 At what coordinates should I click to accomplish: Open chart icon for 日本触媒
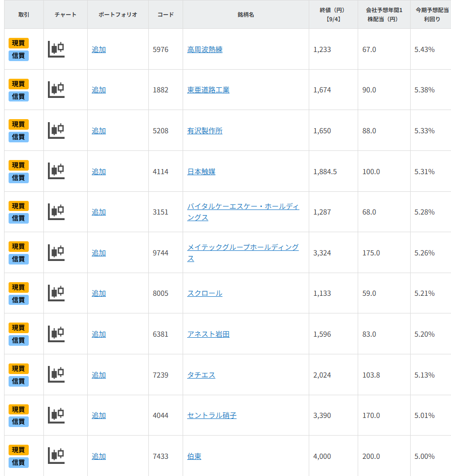click(x=56, y=171)
